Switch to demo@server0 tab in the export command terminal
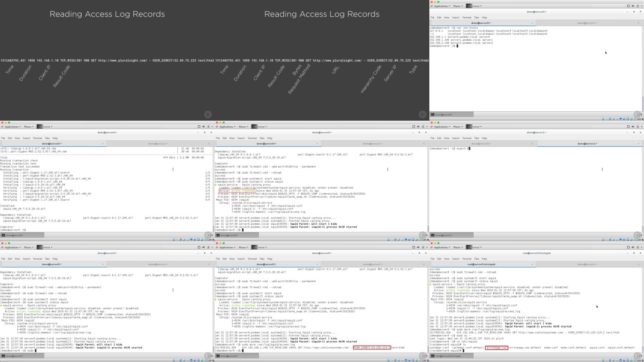This screenshot has height=362, width=644. 483,144
